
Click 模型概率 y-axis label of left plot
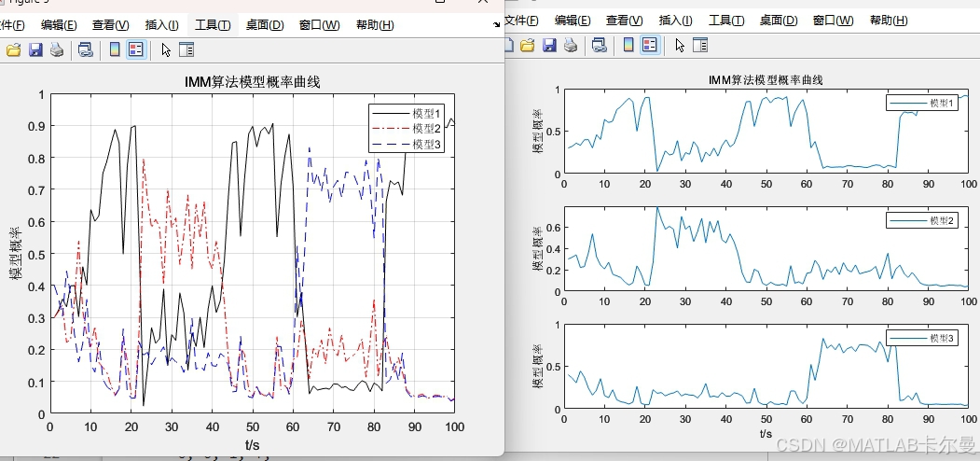point(16,253)
